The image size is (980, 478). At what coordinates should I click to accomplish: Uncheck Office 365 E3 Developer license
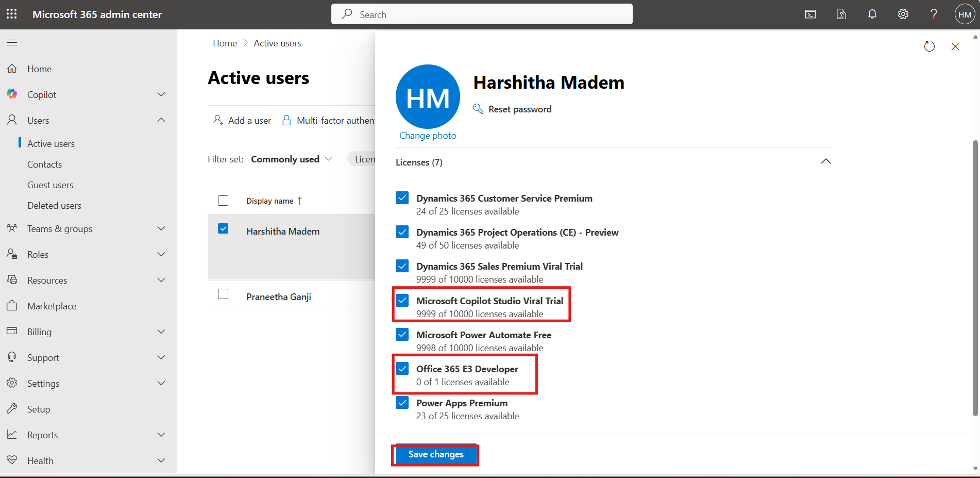[402, 369]
